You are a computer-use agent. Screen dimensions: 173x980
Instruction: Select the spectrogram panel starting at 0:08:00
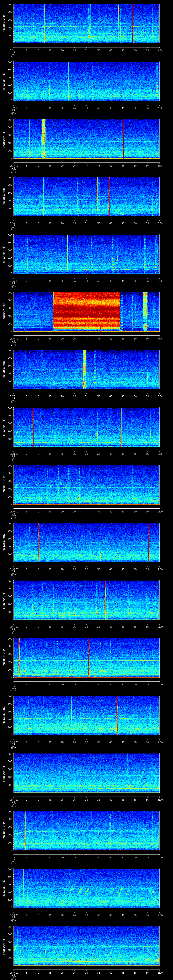[86, 427]
